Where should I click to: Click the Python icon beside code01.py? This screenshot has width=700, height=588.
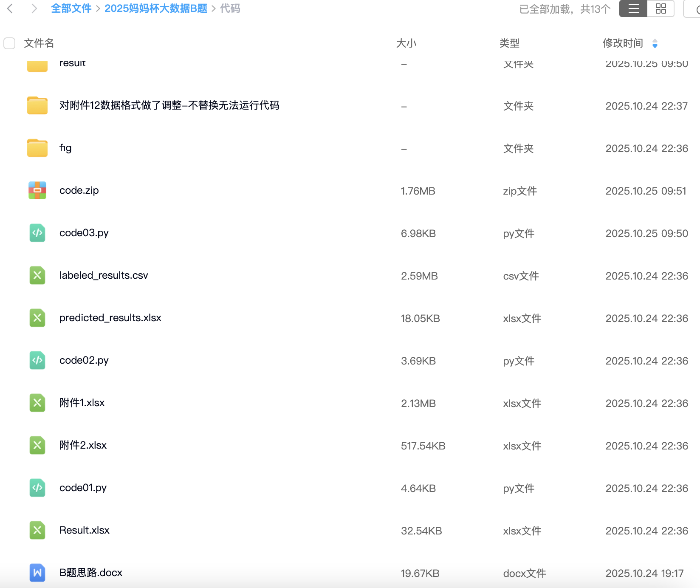point(37,488)
